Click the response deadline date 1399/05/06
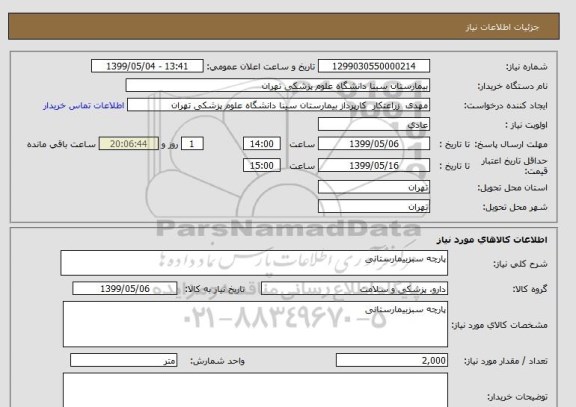 374,144
